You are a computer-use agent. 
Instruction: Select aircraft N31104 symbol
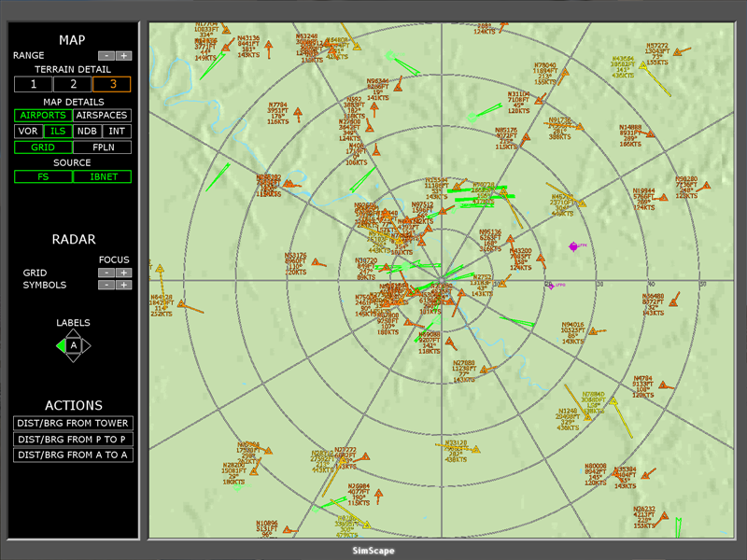coord(539,101)
